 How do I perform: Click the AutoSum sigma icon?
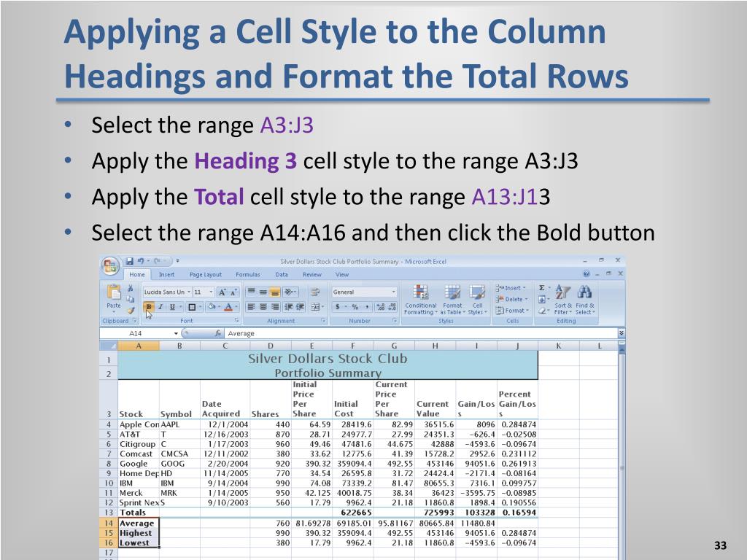[541, 288]
